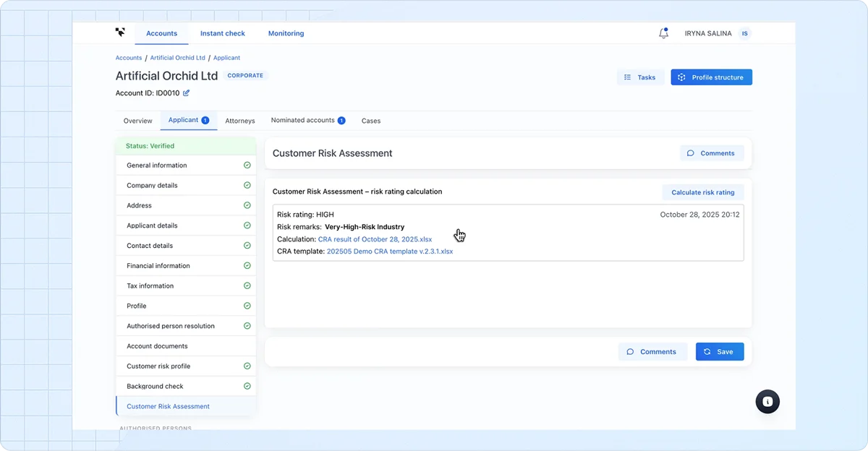Click the Risk rating: HIGH text
The image size is (868, 451).
pos(305,215)
